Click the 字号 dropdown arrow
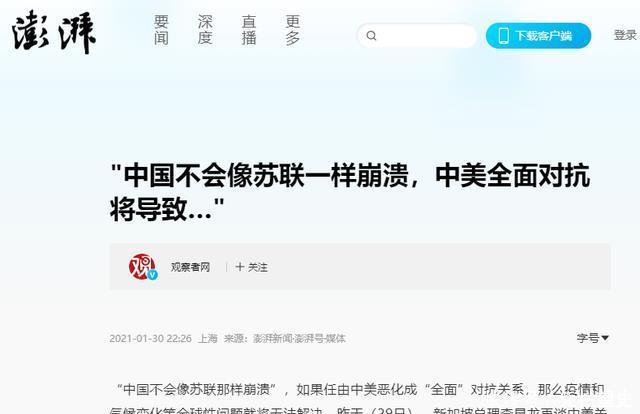 (x=605, y=338)
